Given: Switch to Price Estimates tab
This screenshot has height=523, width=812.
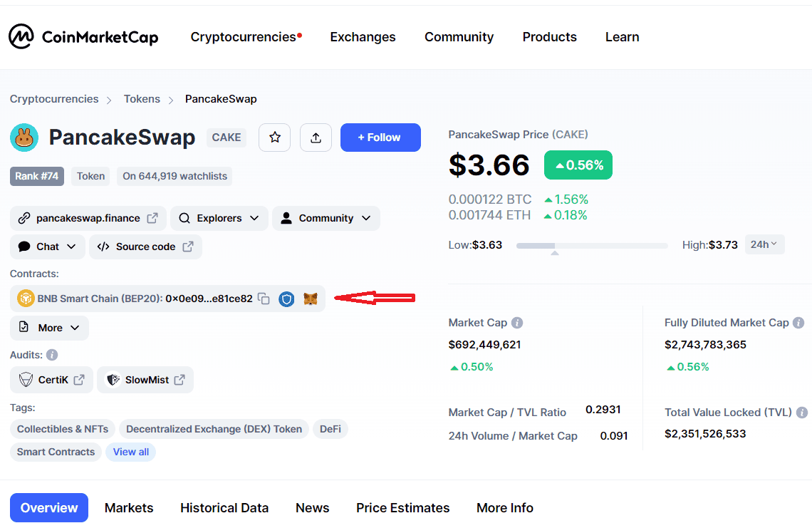Looking at the screenshot, I should (403, 507).
